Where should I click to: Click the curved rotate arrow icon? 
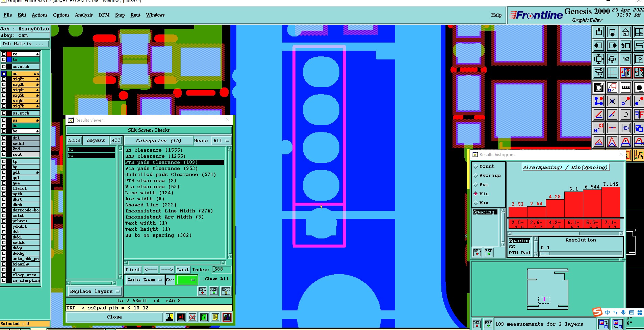click(625, 115)
